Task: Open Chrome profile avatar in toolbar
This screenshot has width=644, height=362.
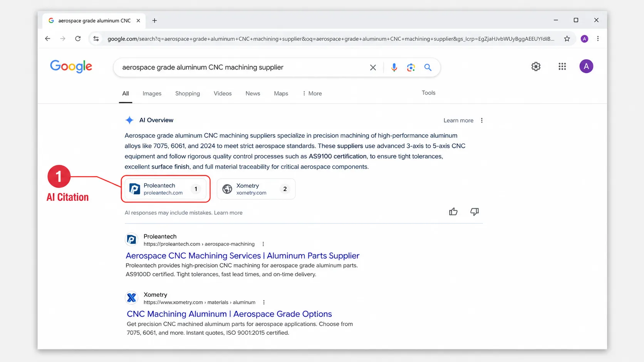Action: (x=584, y=38)
